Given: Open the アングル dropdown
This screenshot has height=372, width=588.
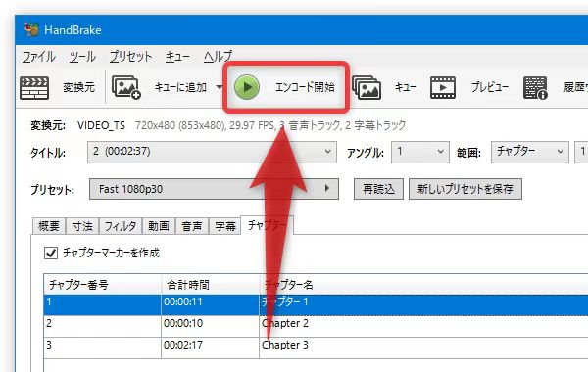Looking at the screenshot, I should 420,152.
